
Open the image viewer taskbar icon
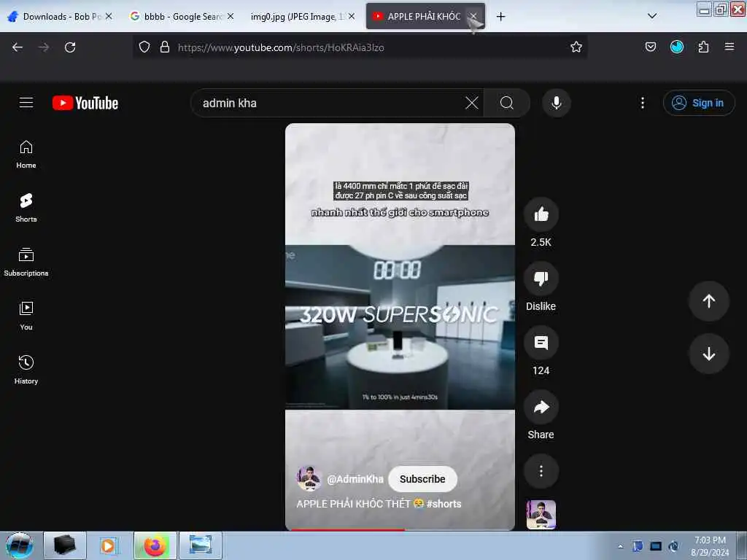200,545
